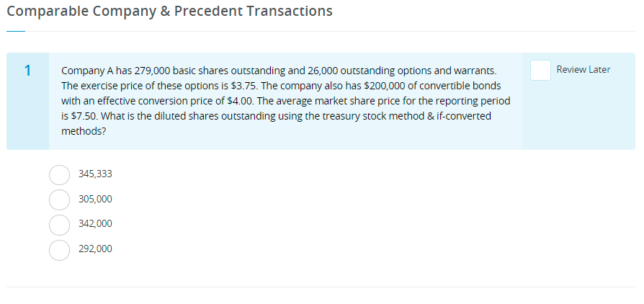
Task: Click the 345,333 answer label text
Action: point(95,174)
